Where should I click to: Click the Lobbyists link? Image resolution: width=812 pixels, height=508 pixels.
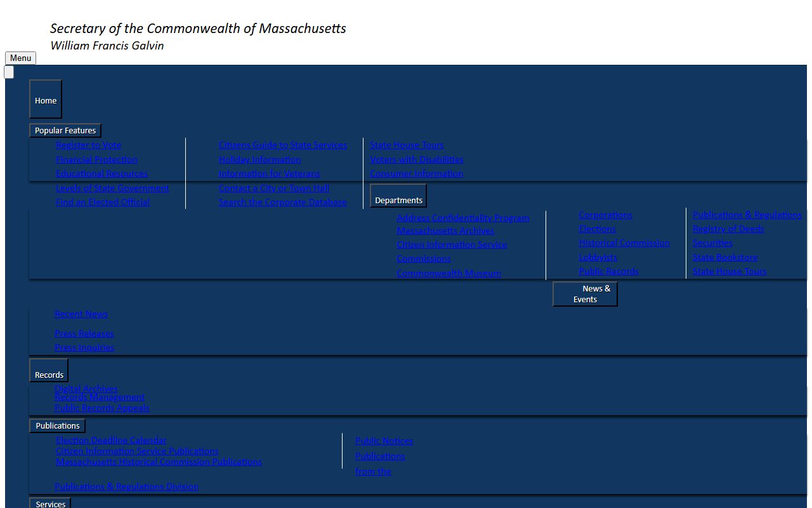click(598, 257)
